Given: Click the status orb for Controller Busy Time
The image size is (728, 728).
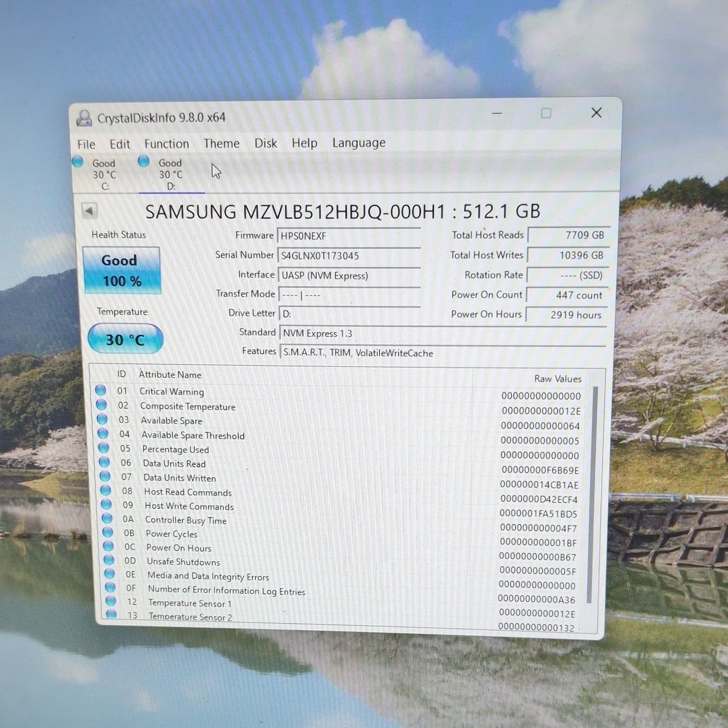Looking at the screenshot, I should tap(107, 518).
